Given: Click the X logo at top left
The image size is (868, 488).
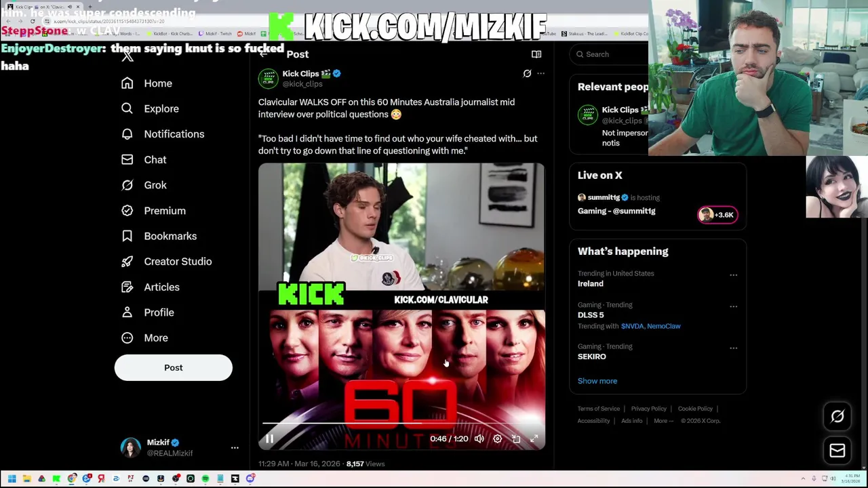Looking at the screenshot, I should pyautogui.click(x=127, y=56).
